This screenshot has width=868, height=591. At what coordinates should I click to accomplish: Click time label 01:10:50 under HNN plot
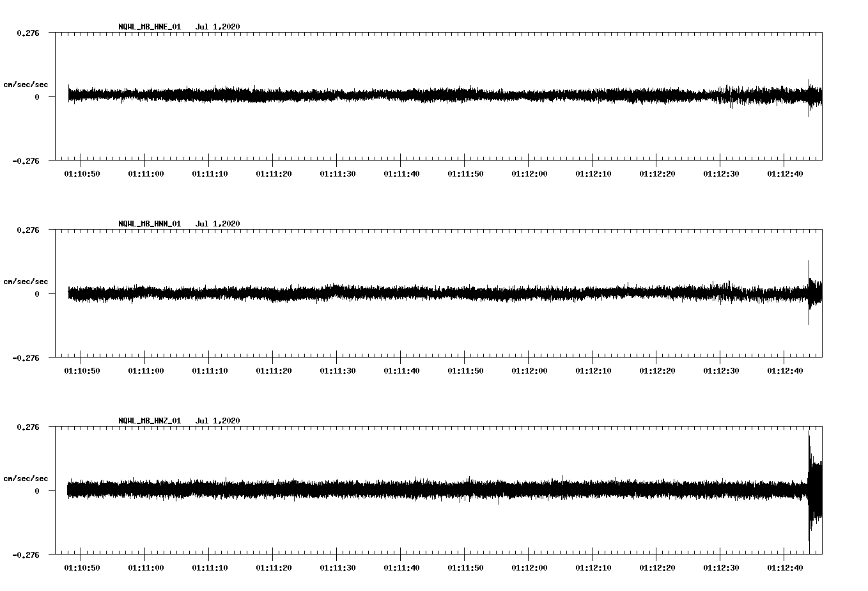82,371
